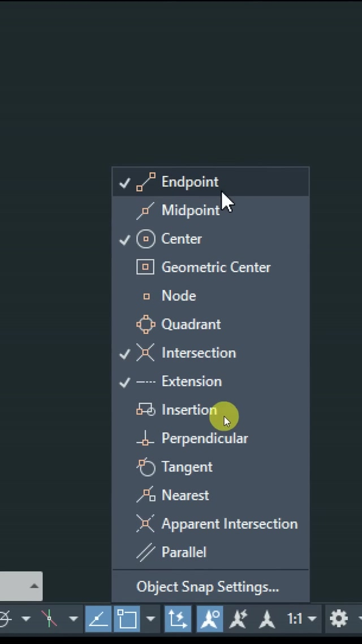Select Perpendicular from the snap menu

204,439
